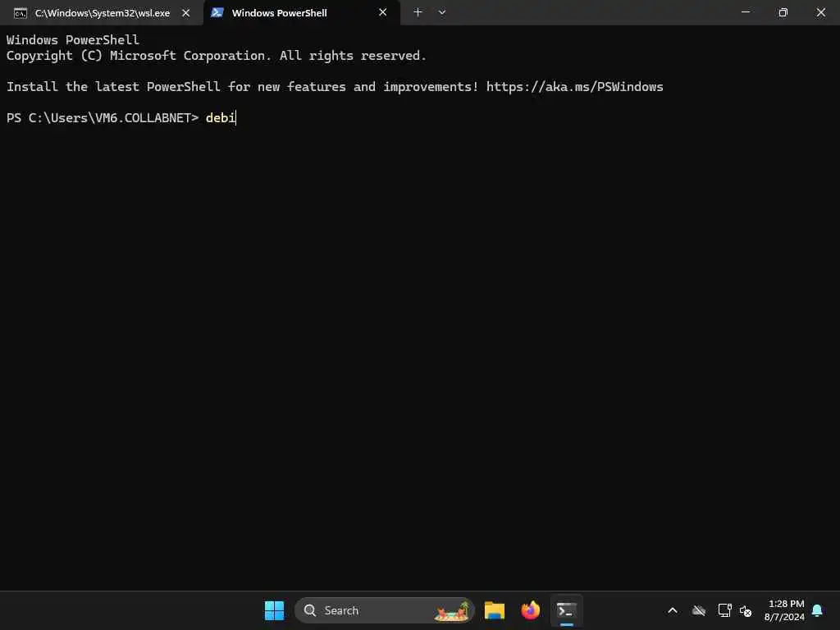The width and height of the screenshot is (840, 630).
Task: Click the muted volume tray icon
Action: [745, 610]
